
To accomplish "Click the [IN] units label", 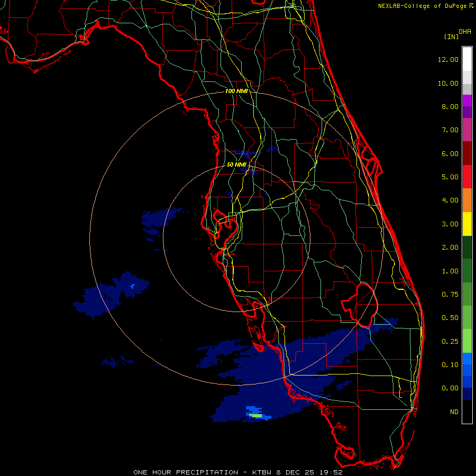I will 451,36.
